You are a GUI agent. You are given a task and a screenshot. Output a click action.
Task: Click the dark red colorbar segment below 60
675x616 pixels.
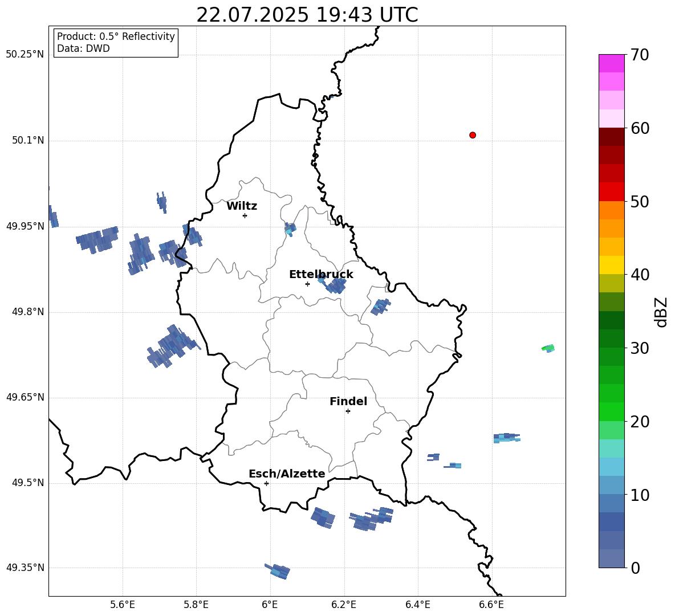tap(611, 137)
